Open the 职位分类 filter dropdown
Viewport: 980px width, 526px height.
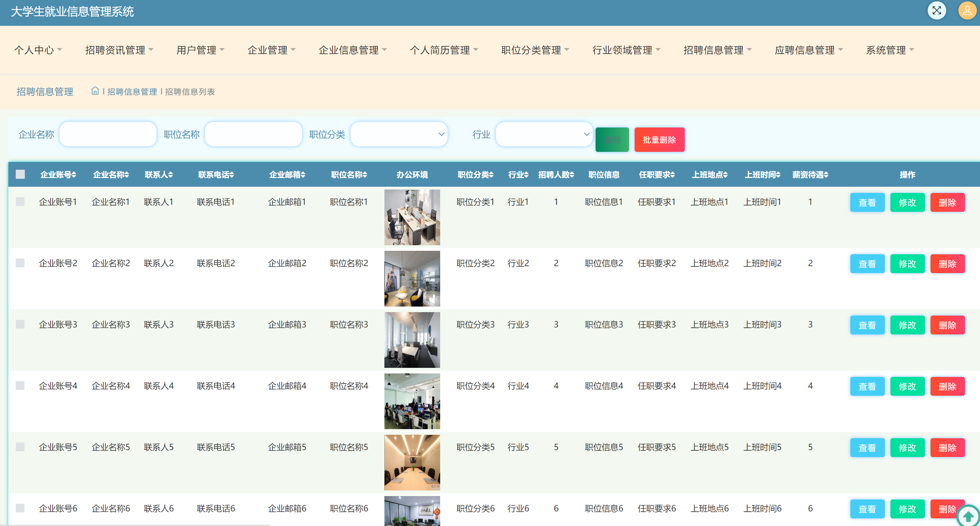399,134
